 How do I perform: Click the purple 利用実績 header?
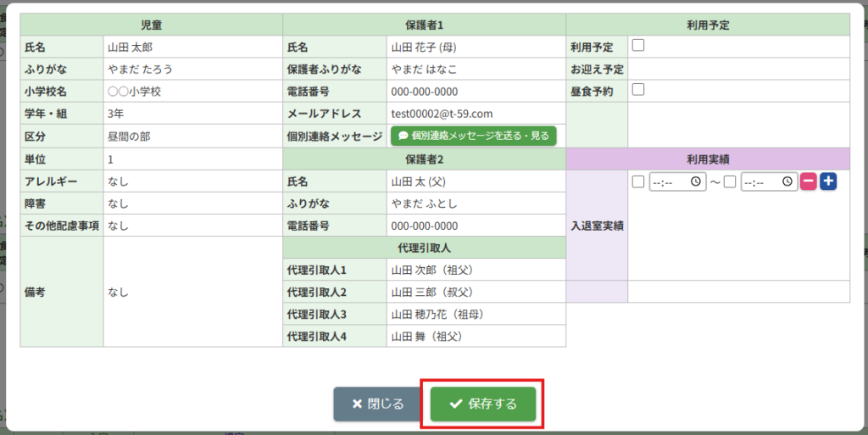[708, 159]
